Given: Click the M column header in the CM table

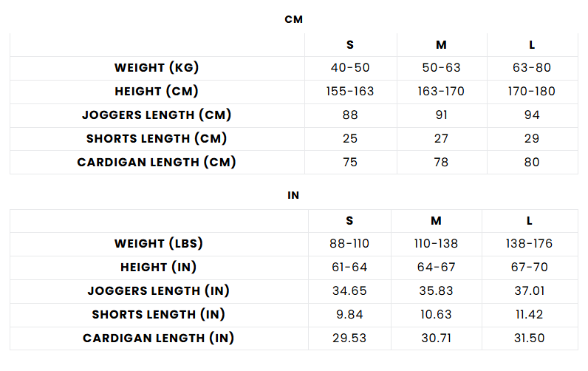Looking at the screenshot, I should [441, 45].
